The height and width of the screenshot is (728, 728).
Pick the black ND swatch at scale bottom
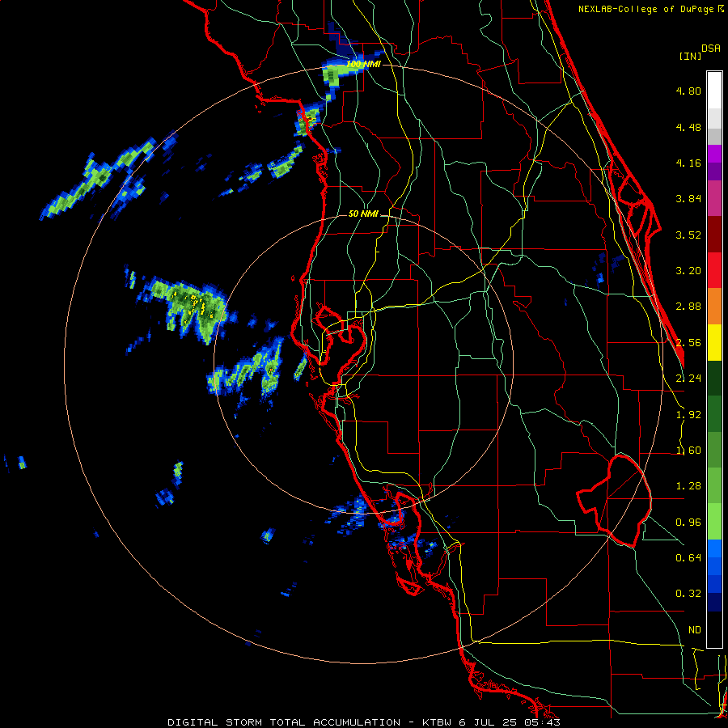(714, 629)
